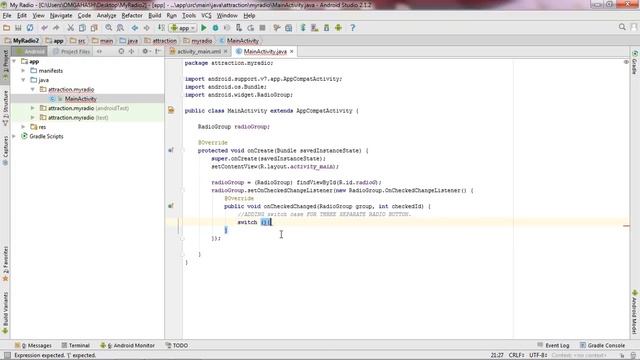
Task: Open the Terminal tool window
Action: (76, 345)
